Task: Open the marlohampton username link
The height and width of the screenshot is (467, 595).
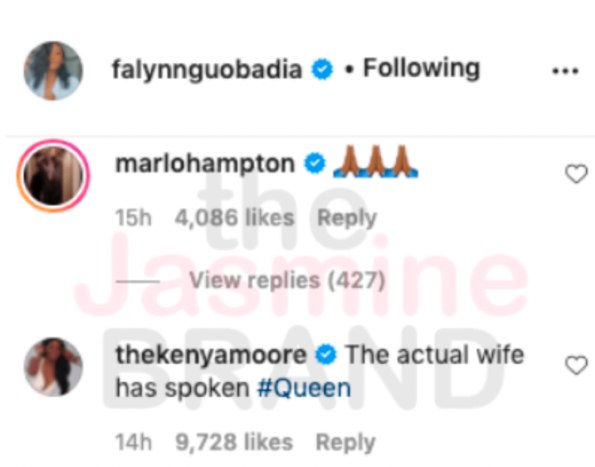Action: [205, 164]
